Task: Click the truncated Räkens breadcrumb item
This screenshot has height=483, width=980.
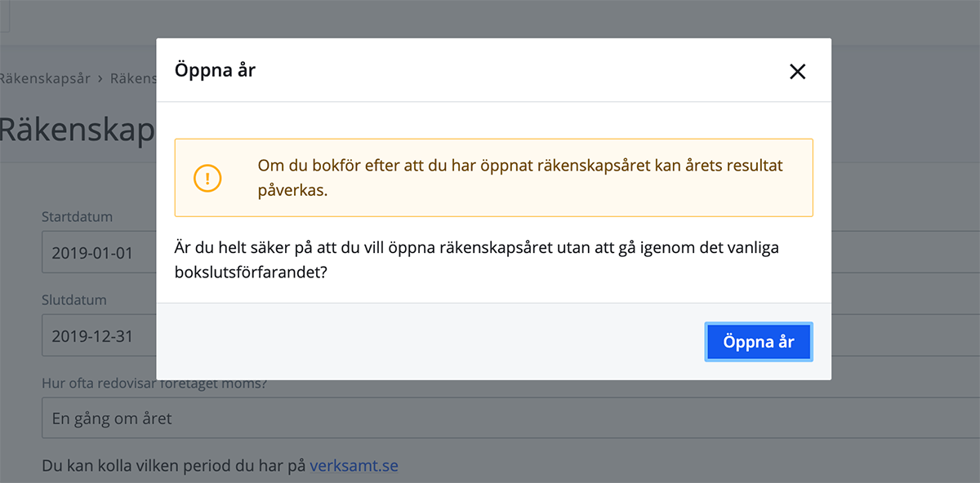Action: coord(133,78)
